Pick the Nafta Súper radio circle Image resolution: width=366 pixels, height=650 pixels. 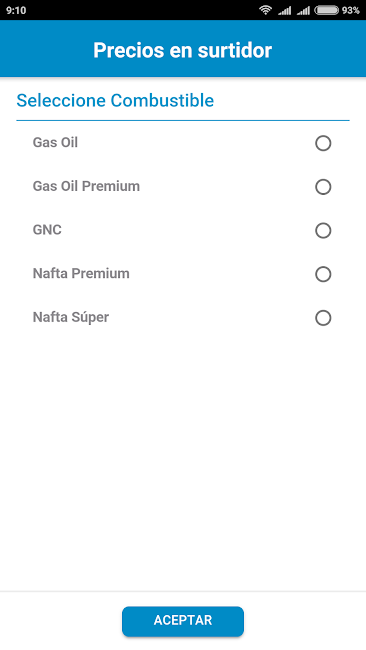tap(323, 318)
